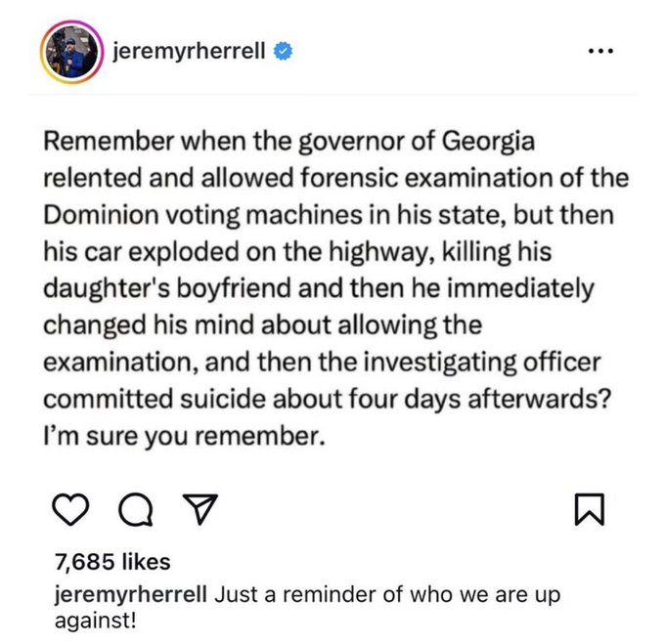Viewport: 665px width, 644px height.
Task: View jeremyrherrell's story via profile picture
Action: click(x=71, y=52)
